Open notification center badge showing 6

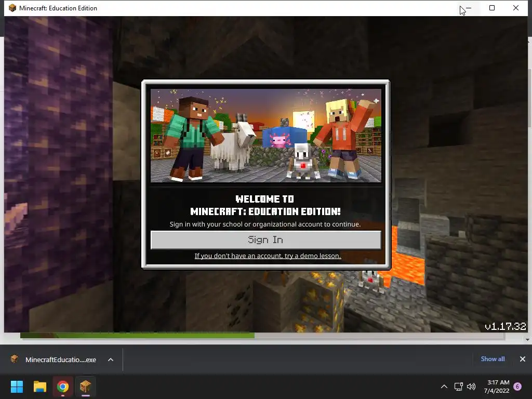click(x=517, y=387)
